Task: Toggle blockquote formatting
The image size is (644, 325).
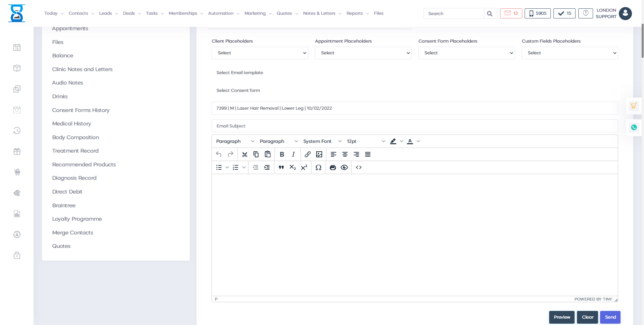Action: tap(281, 167)
